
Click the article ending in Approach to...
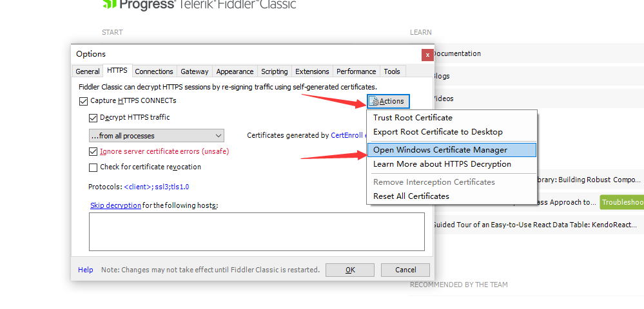click(567, 202)
